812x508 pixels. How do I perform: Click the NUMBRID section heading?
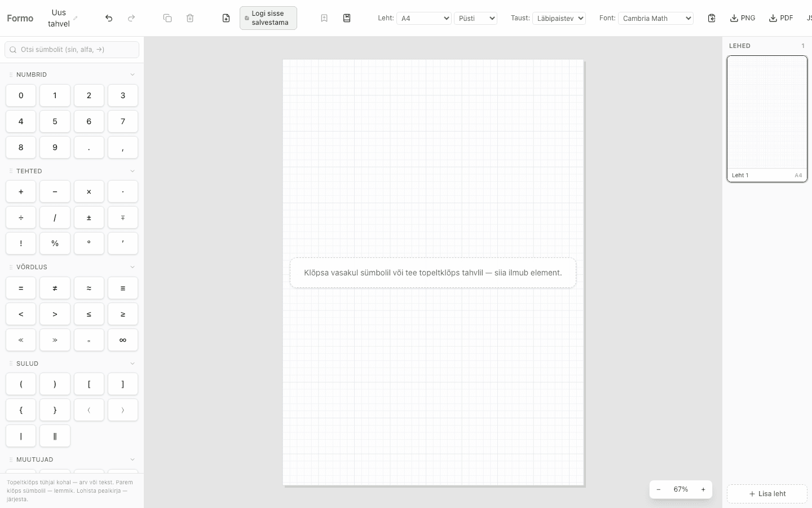pyautogui.click(x=32, y=75)
